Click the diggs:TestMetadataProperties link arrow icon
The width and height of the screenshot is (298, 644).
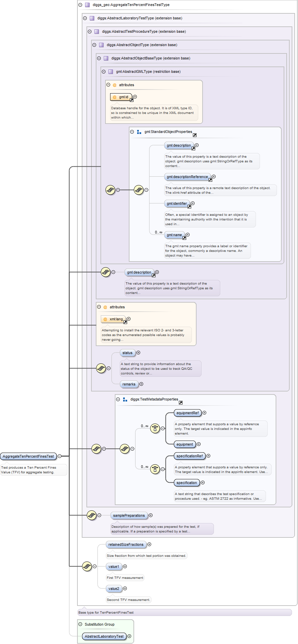(x=181, y=403)
